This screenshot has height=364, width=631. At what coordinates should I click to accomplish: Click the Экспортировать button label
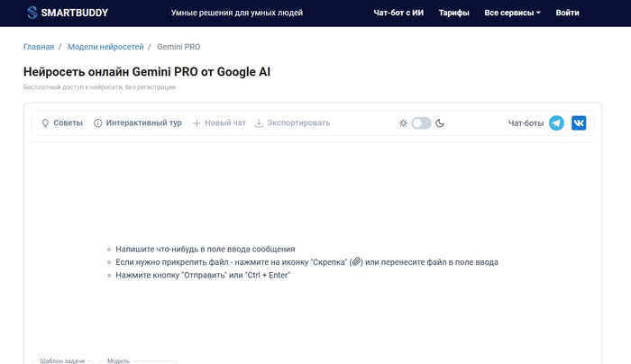click(298, 123)
